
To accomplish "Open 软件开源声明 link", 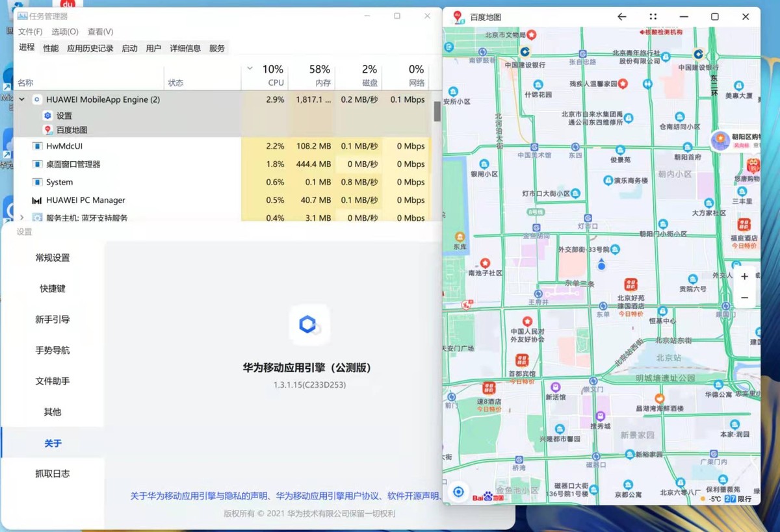I will click(x=413, y=496).
